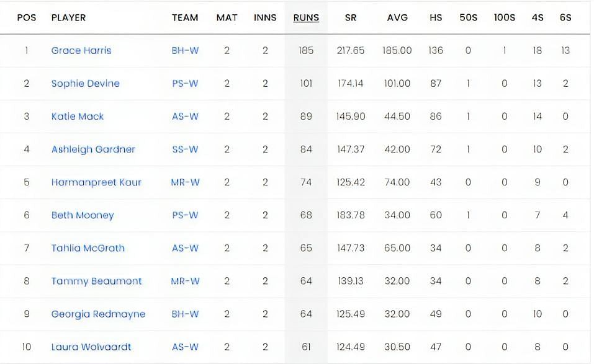Select Harmanpreet Kaur player link

point(96,182)
